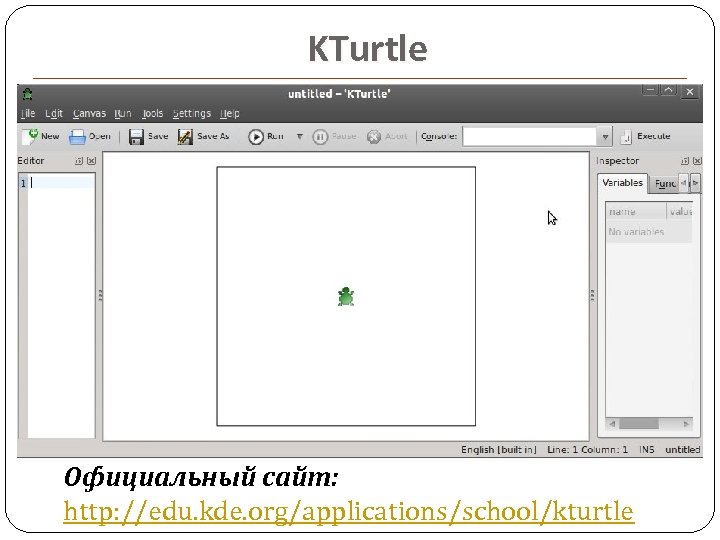720x540 pixels.
Task: Click the 'value' column header
Action: tap(680, 211)
